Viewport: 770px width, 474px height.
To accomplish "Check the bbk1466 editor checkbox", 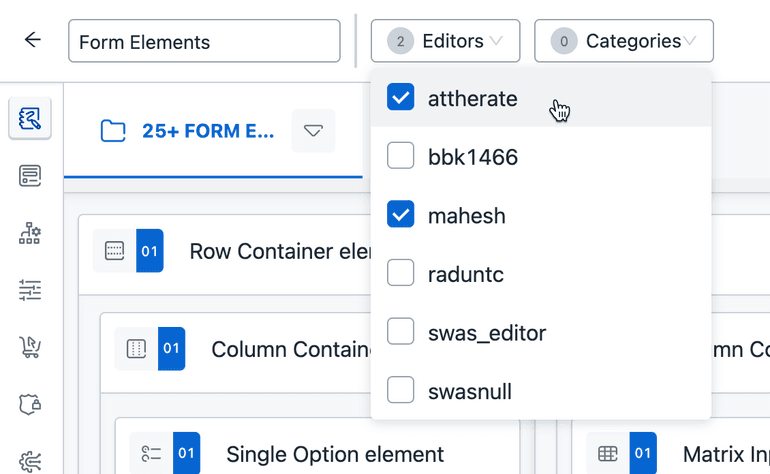I will coord(400,155).
